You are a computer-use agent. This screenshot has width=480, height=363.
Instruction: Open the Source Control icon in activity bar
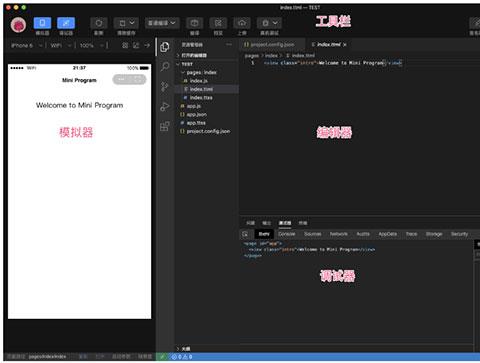[165, 87]
